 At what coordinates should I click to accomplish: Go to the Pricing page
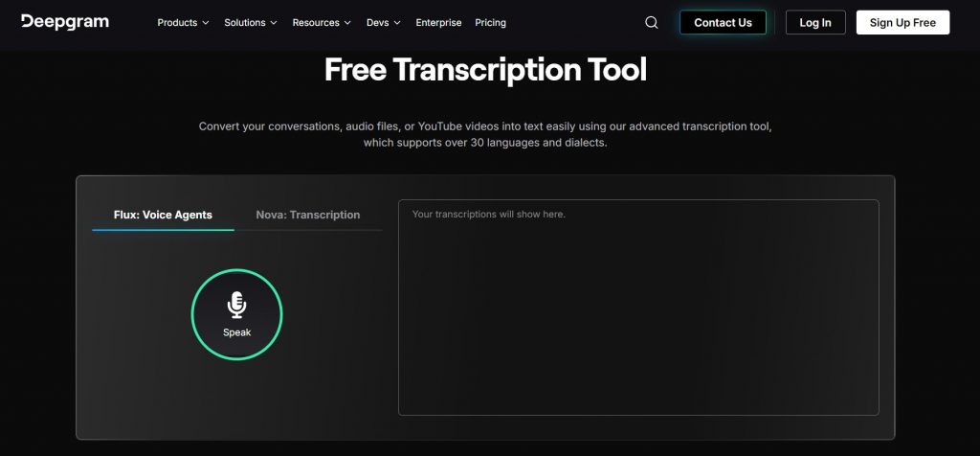491,23
